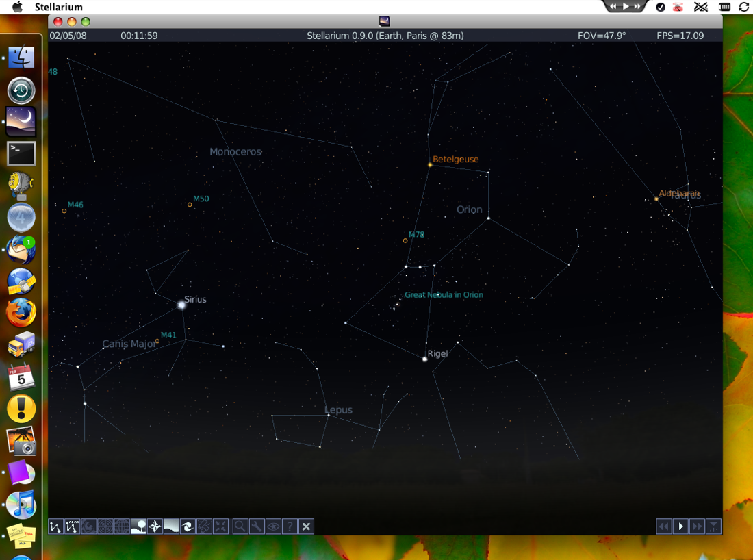Toggle cardinal points compass button
The width and height of the screenshot is (753, 560).
(x=155, y=527)
